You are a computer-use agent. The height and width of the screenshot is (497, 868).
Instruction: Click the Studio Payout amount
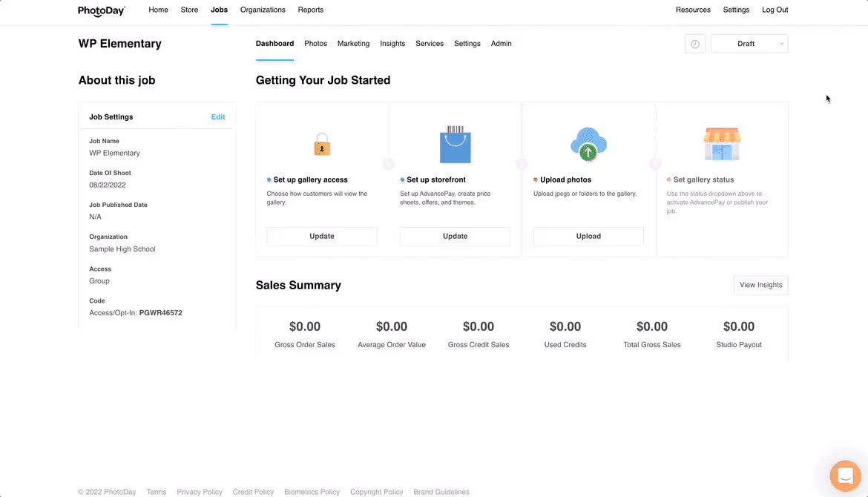(739, 326)
